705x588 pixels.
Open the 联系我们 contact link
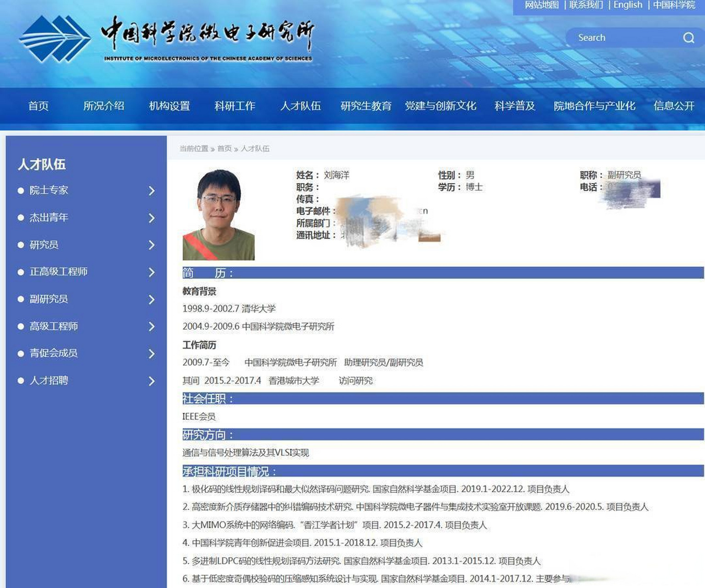point(585,5)
